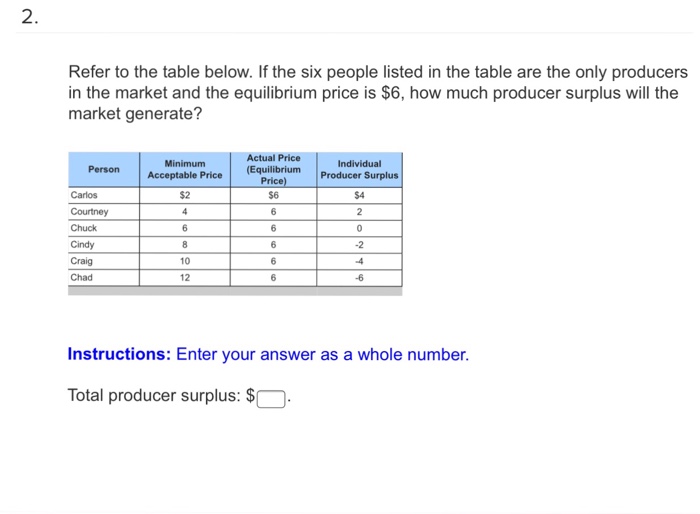Select the Individual Producer Surplus header
Image resolution: width=700 pixels, height=514 pixels.
[x=359, y=170]
